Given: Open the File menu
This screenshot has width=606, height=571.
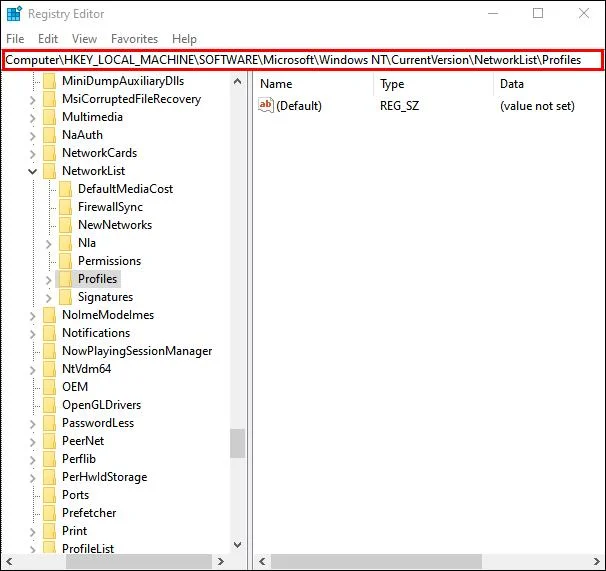Looking at the screenshot, I should (x=15, y=39).
